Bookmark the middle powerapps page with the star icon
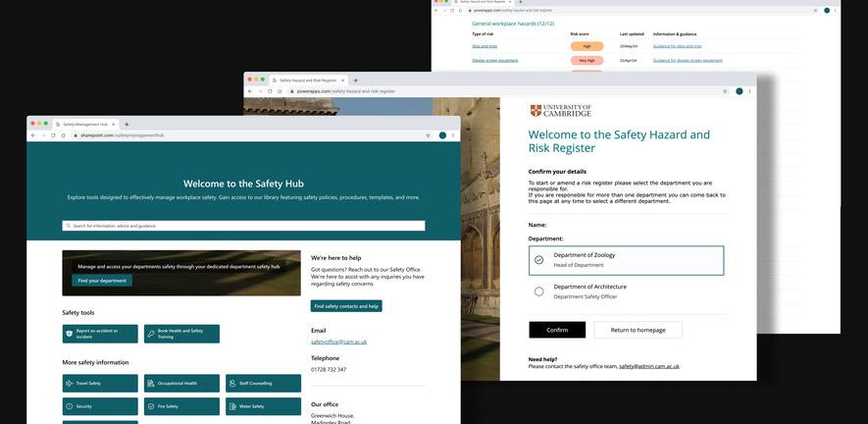This screenshot has height=424, width=868. coord(725,91)
